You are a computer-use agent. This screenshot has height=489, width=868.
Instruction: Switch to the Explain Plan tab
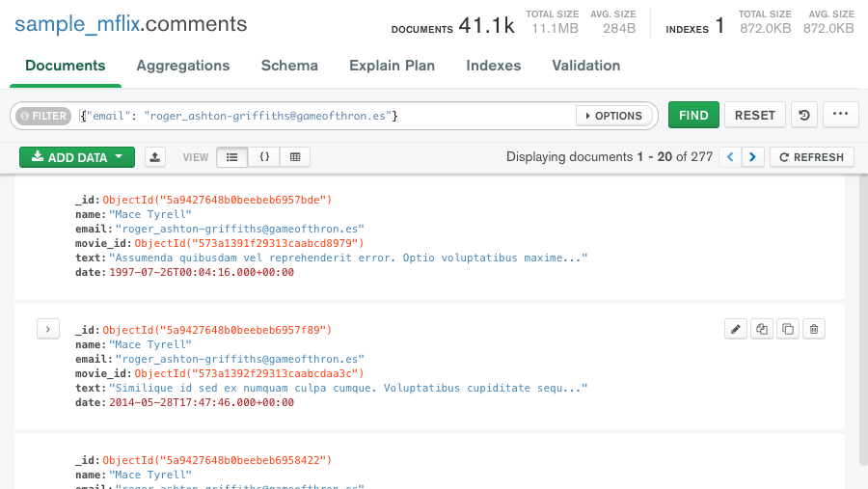pos(392,66)
